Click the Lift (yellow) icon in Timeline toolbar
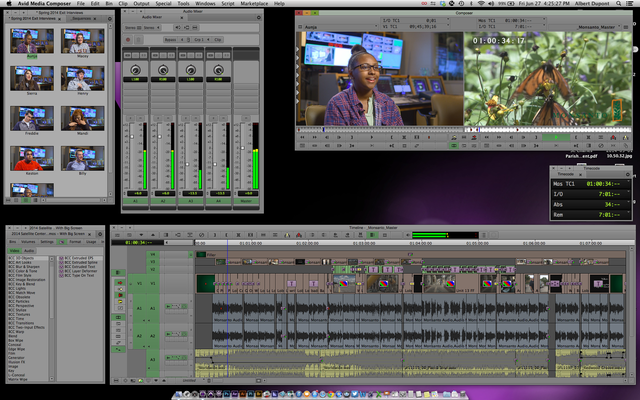The image size is (640, 400). pos(287,235)
